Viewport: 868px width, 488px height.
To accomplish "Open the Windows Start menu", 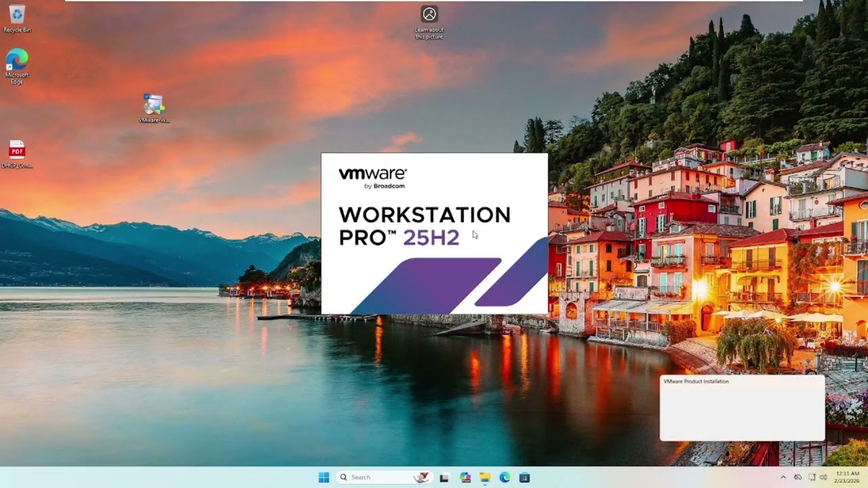I will [x=323, y=477].
